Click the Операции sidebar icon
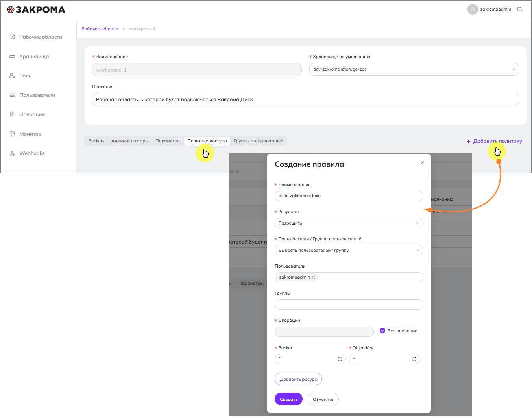 coord(12,114)
